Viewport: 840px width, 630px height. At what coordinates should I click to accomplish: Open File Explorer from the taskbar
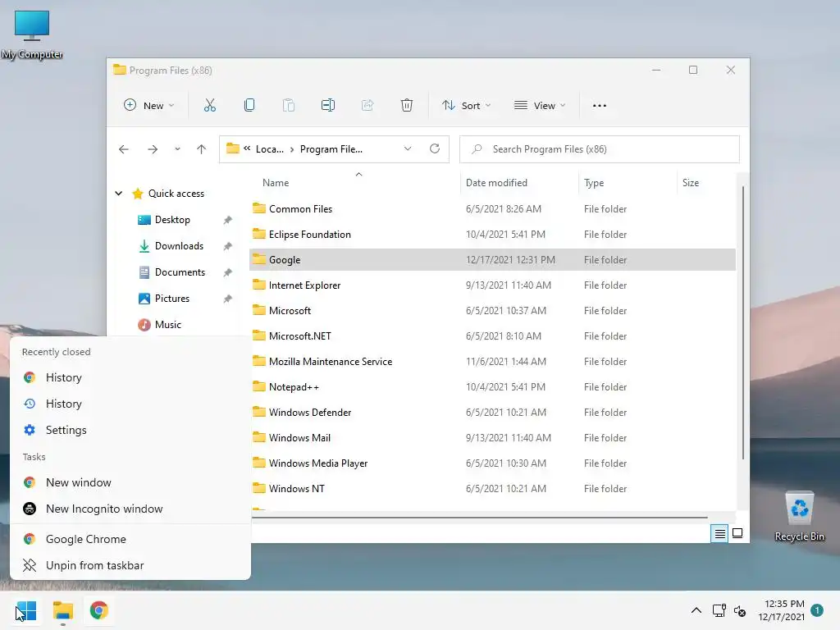coord(62,610)
